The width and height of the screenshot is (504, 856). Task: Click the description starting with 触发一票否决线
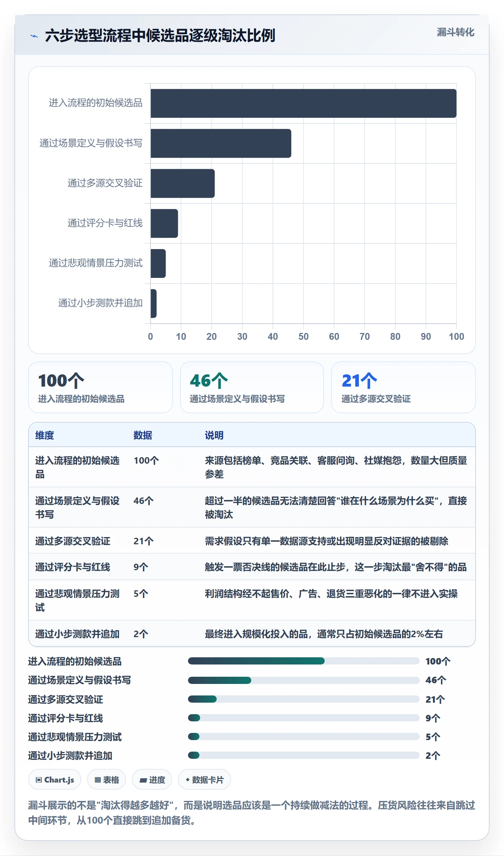tap(336, 567)
